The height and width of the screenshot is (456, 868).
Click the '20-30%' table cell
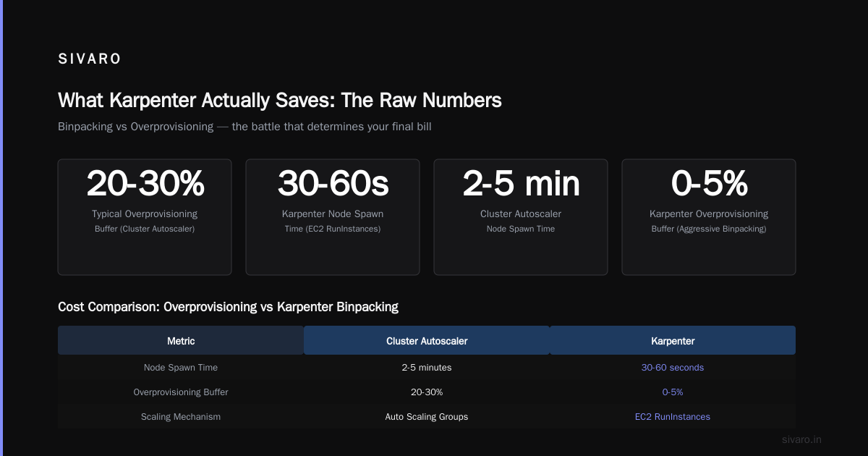(x=427, y=392)
